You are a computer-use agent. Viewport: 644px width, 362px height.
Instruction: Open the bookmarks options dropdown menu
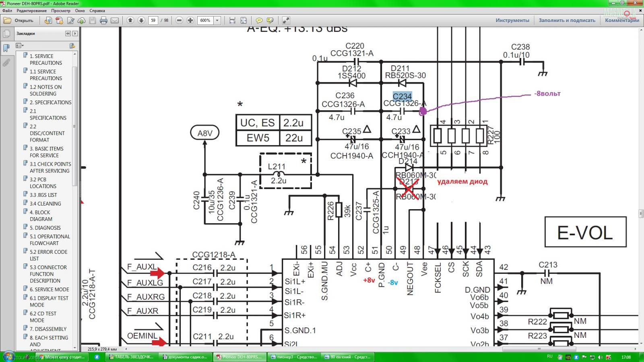pos(20,46)
